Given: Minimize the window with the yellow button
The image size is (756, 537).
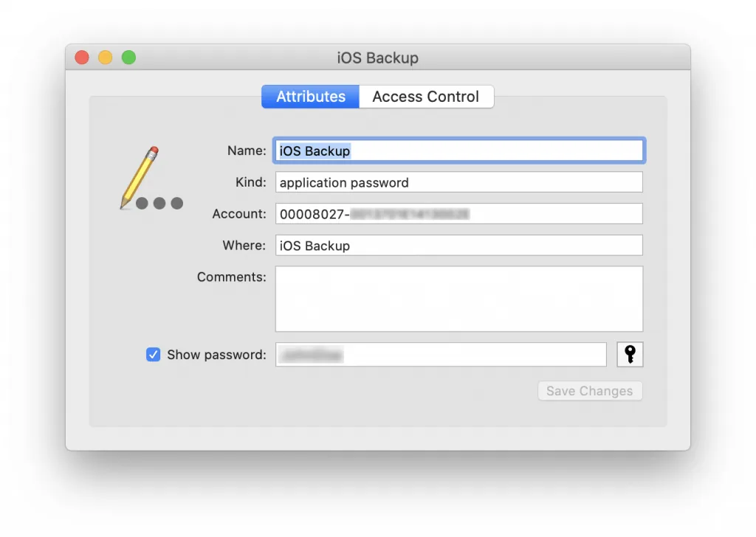Looking at the screenshot, I should (x=106, y=58).
